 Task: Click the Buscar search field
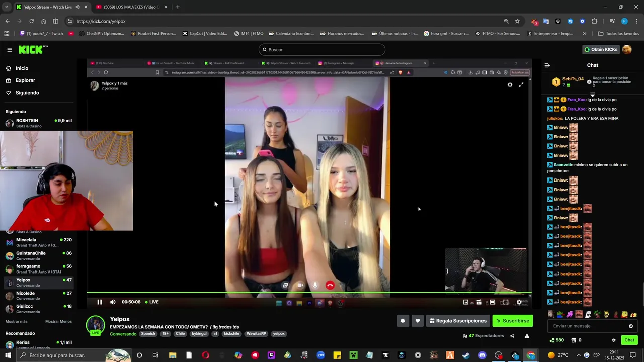(322, 50)
